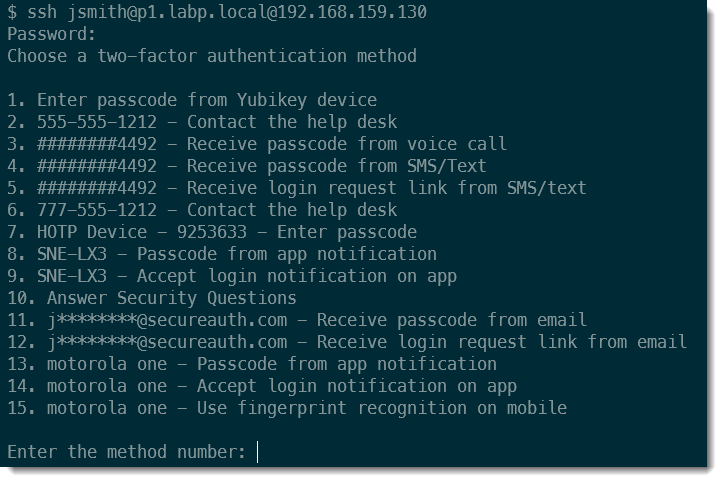Viewport: 722px width, 482px height.
Task: Pick login request link from SMS/text
Action: [x=297, y=188]
